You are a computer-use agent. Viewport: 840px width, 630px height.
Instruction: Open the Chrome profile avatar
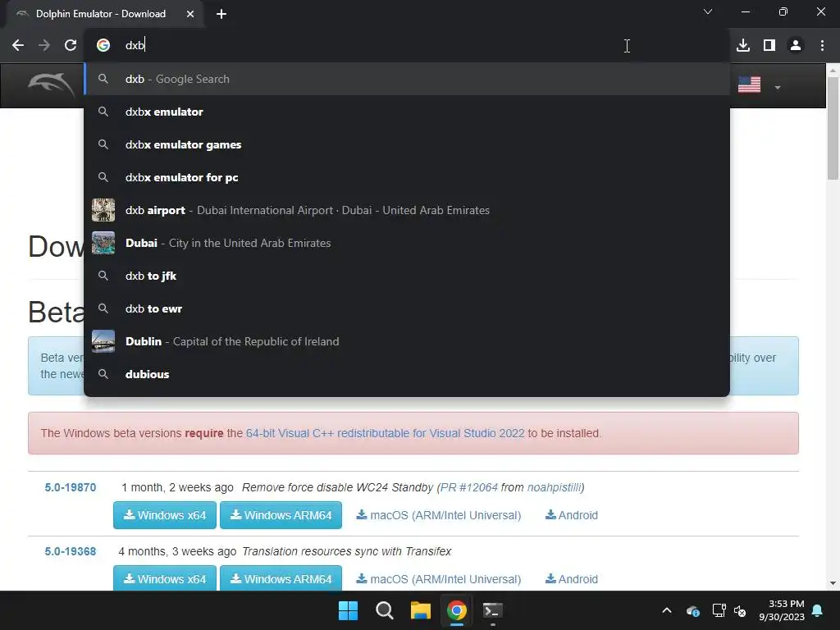tap(796, 46)
